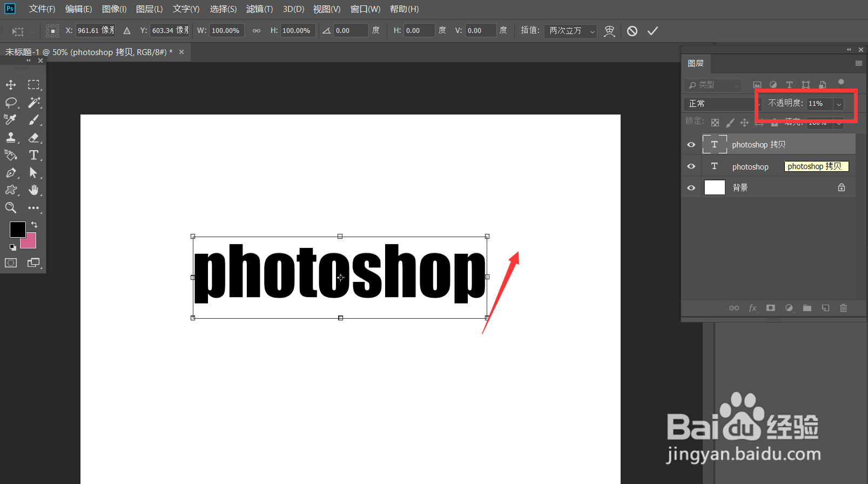Image resolution: width=868 pixels, height=484 pixels.
Task: Toggle adjustment layer filter
Action: coord(773,85)
